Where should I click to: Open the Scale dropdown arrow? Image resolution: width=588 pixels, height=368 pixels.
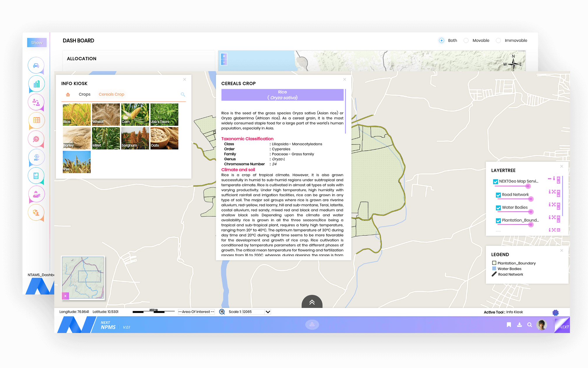point(268,312)
